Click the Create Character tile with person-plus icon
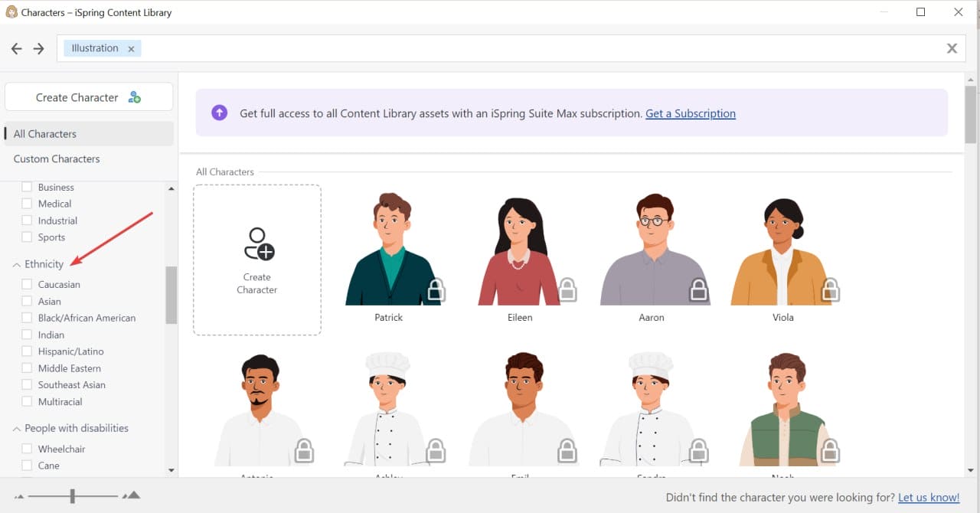 pyautogui.click(x=257, y=259)
